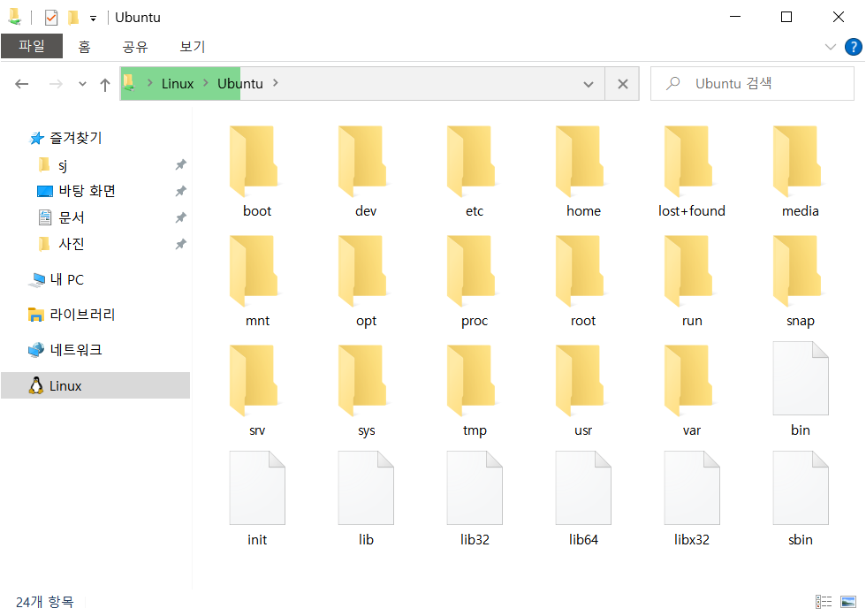Click the New folder quick access icon
The image size is (866, 616).
click(72, 18)
